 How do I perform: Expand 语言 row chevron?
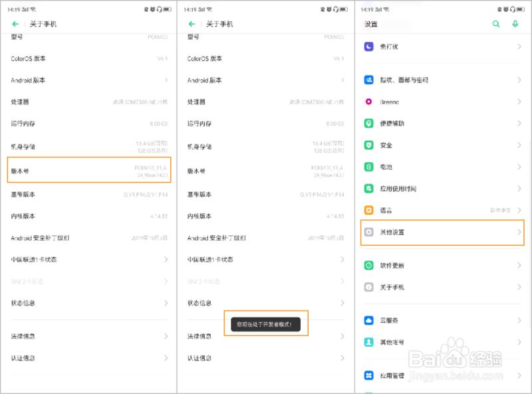(519, 210)
